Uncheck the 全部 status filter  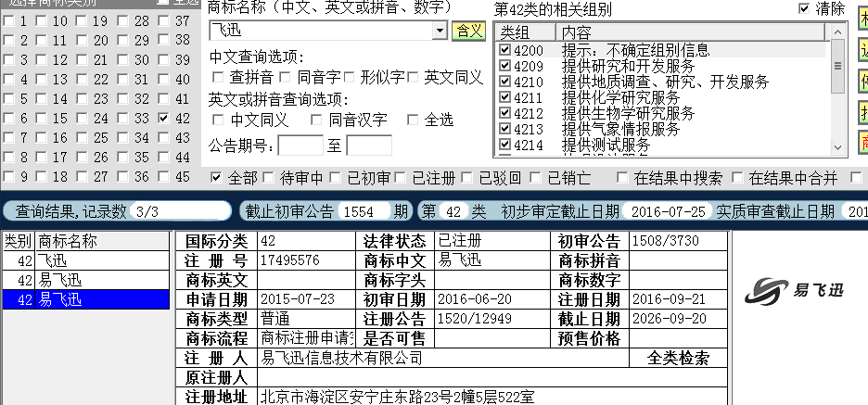click(x=217, y=178)
